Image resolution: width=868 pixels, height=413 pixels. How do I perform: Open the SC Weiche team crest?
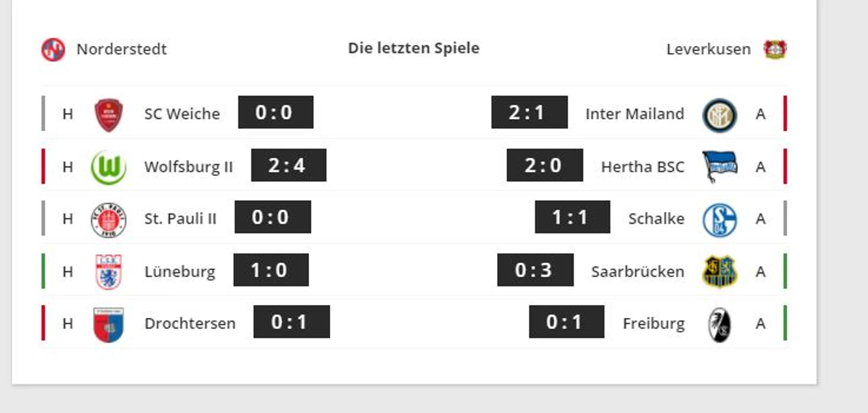coord(108,115)
